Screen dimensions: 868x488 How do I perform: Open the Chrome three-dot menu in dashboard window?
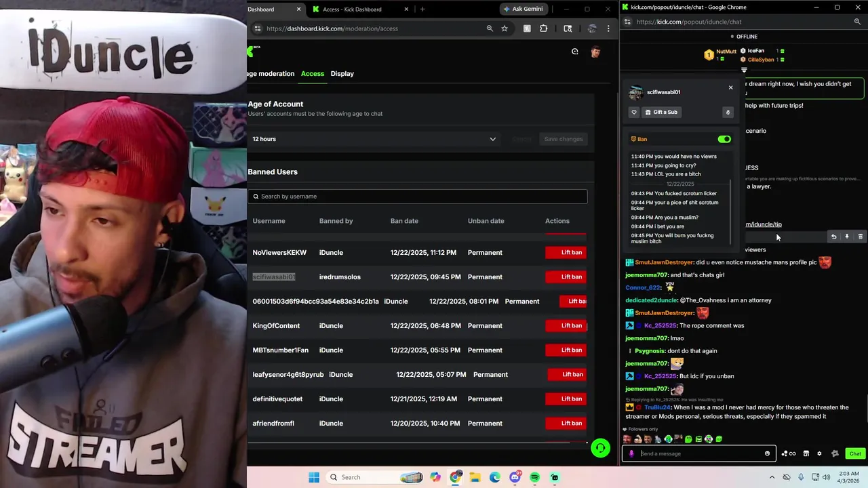(608, 28)
